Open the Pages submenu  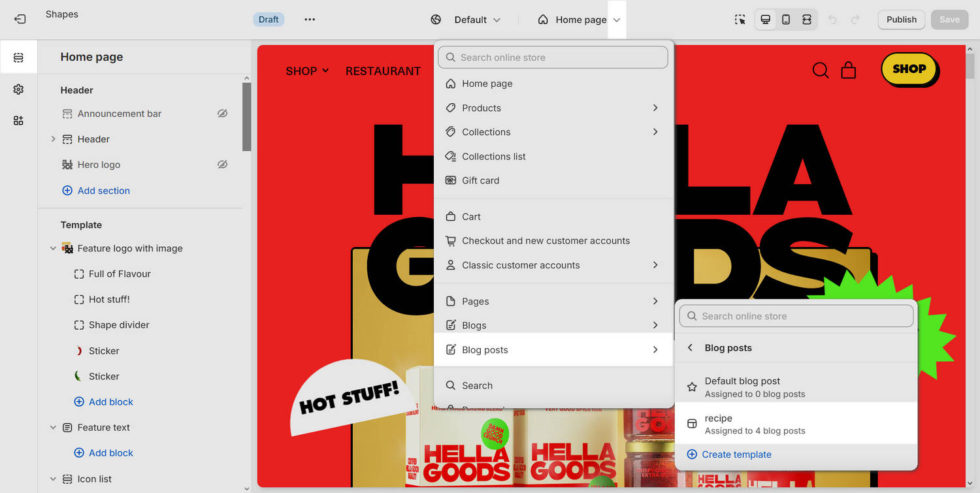(x=553, y=301)
